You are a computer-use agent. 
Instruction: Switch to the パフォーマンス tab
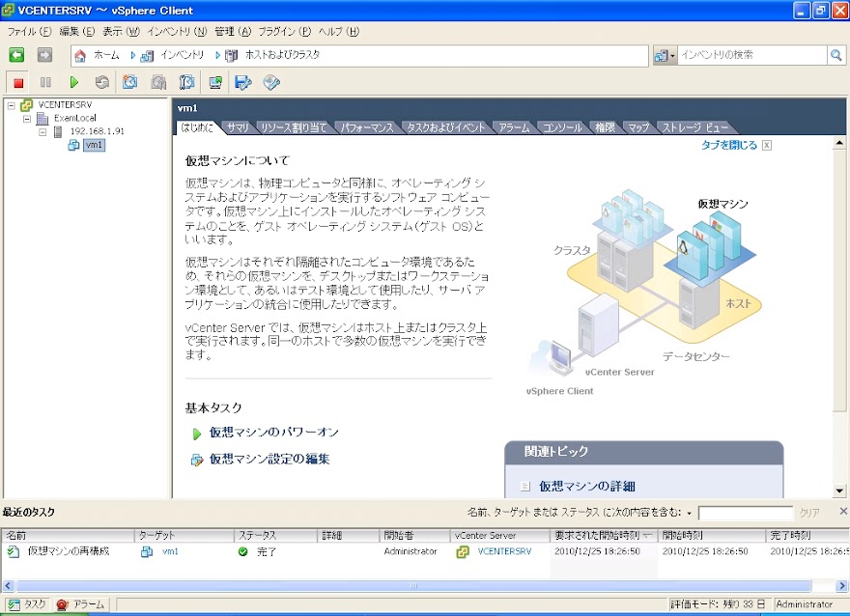coord(367,127)
